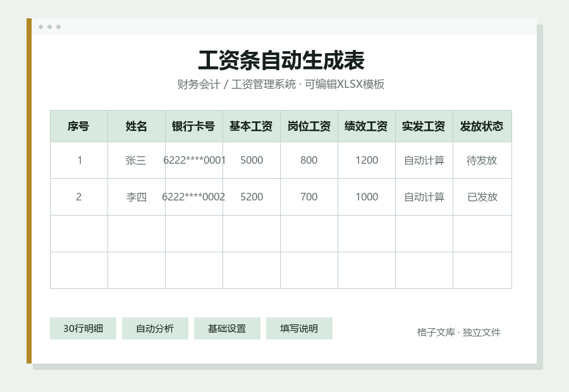Click the 绩效工资 column header
Image resolution: width=569 pixels, height=392 pixels.
[367, 126]
